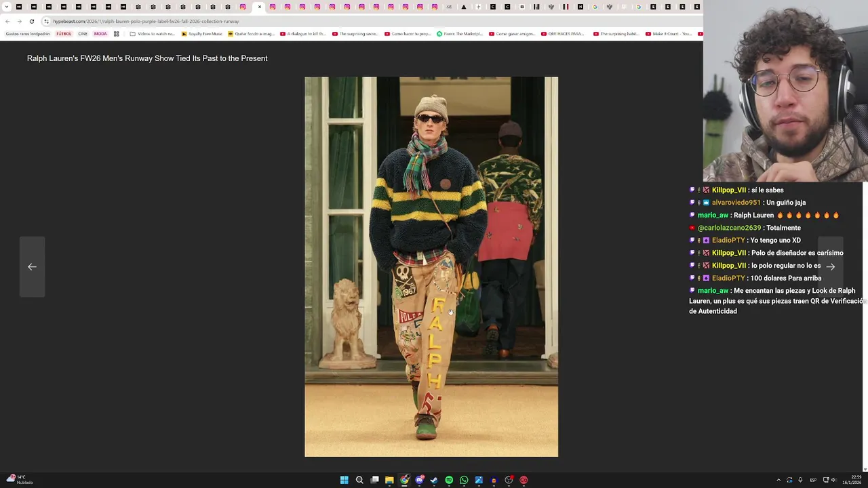The height and width of the screenshot is (488, 868).
Task: Open File Explorer from the taskbar
Action: [x=389, y=480]
